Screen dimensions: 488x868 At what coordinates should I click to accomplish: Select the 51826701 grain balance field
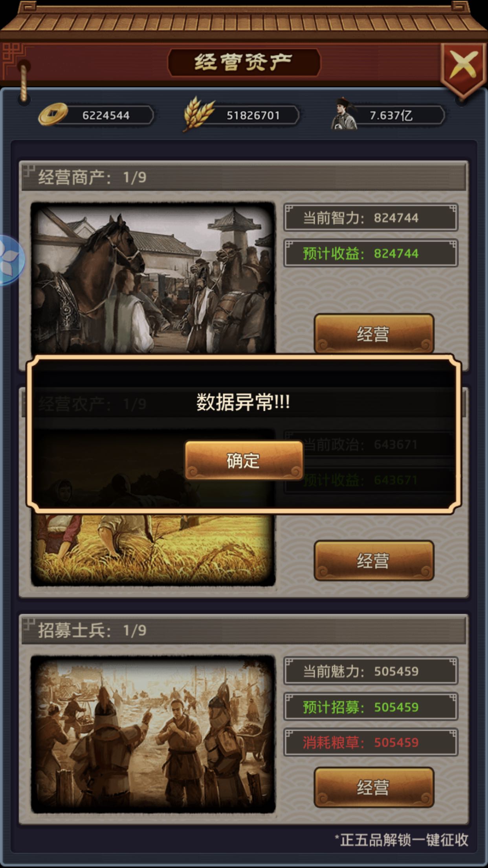point(252,115)
